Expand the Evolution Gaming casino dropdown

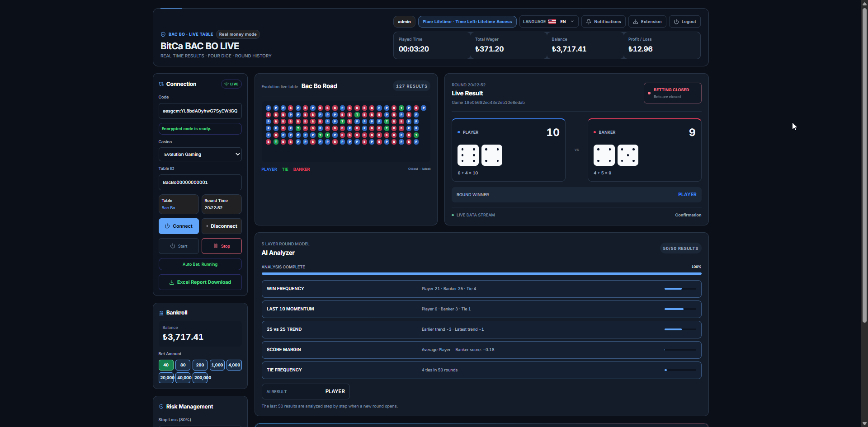pyautogui.click(x=200, y=155)
